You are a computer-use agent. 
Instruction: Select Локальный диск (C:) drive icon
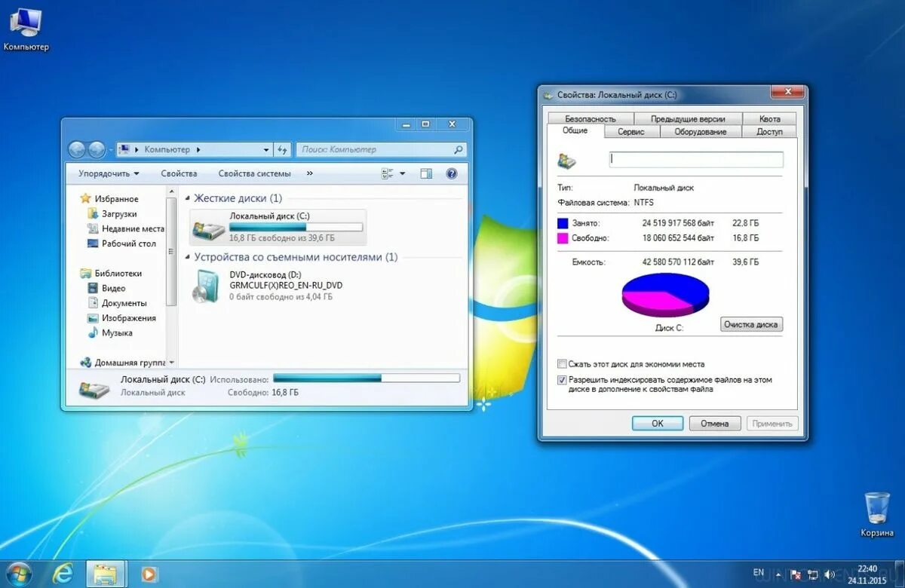[x=208, y=229]
